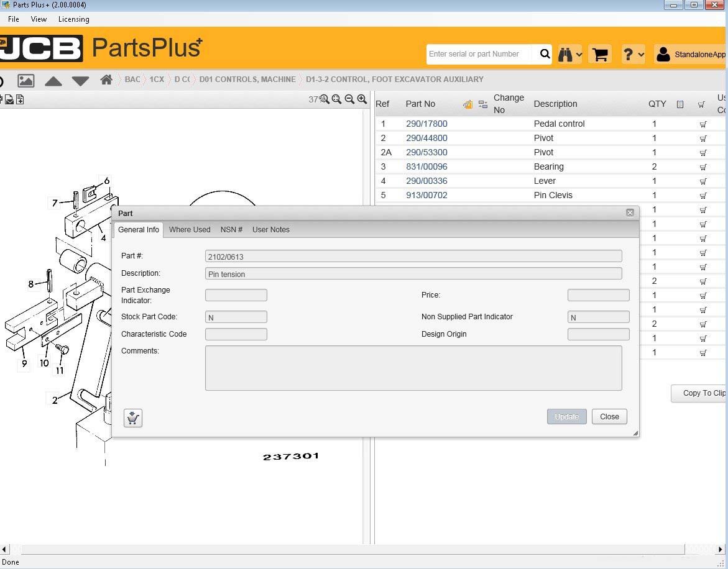This screenshot has height=569, width=728.
Task: Click the search magnifier icon
Action: 545,54
